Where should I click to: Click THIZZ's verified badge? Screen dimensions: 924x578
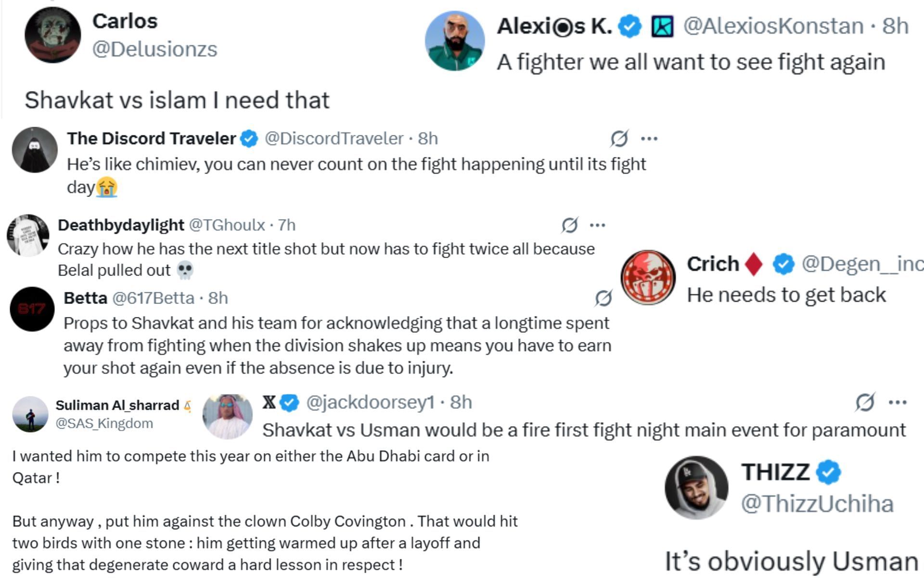point(828,472)
